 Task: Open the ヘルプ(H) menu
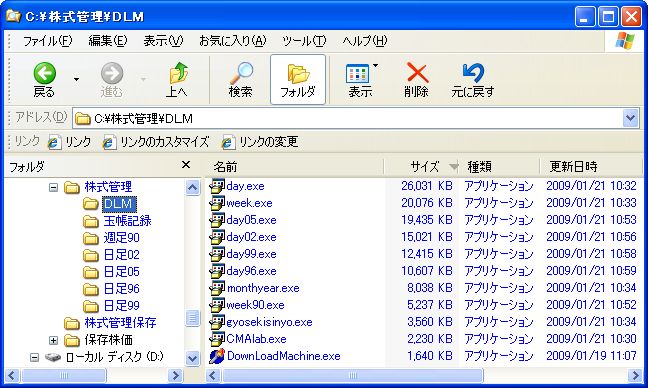tap(364, 40)
